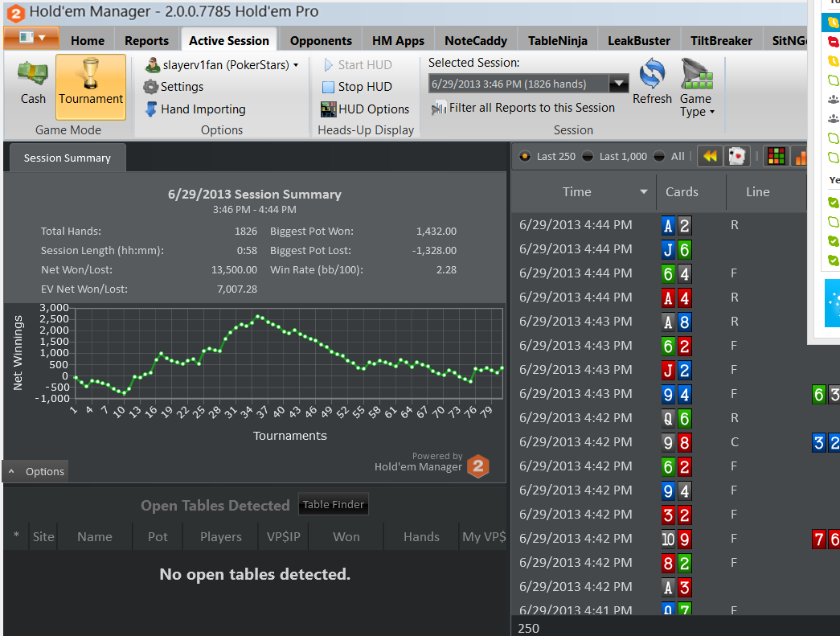Image resolution: width=840 pixels, height=636 pixels.
Task: Click Filter all Reports to this Session
Action: click(x=531, y=108)
